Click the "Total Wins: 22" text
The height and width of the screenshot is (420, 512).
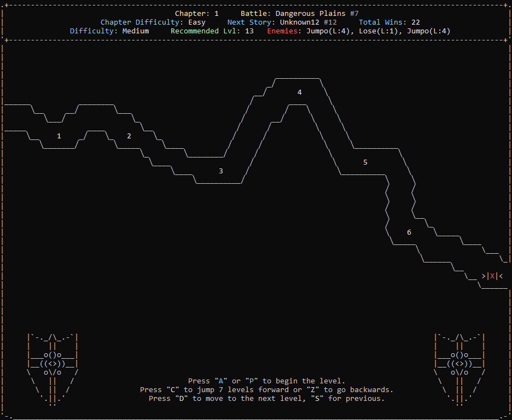pos(389,22)
